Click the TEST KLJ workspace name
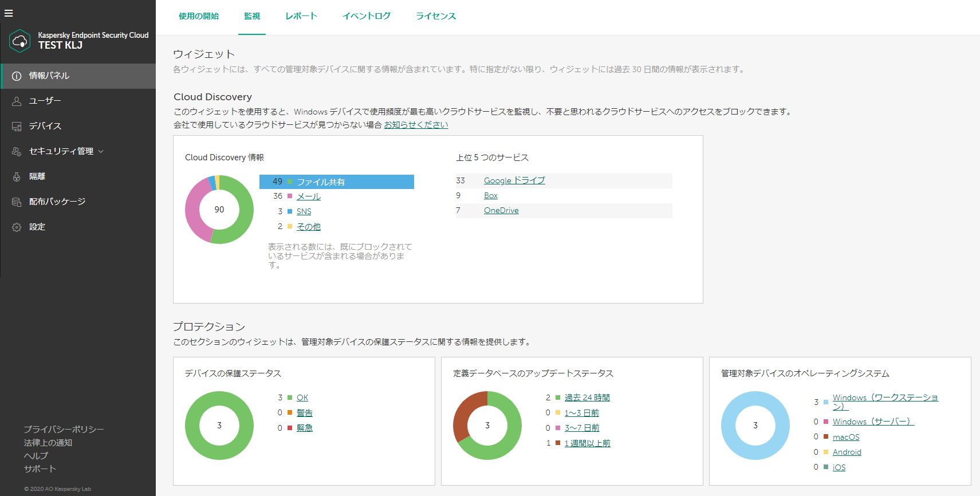The width and height of the screenshot is (980, 496). click(x=60, y=45)
